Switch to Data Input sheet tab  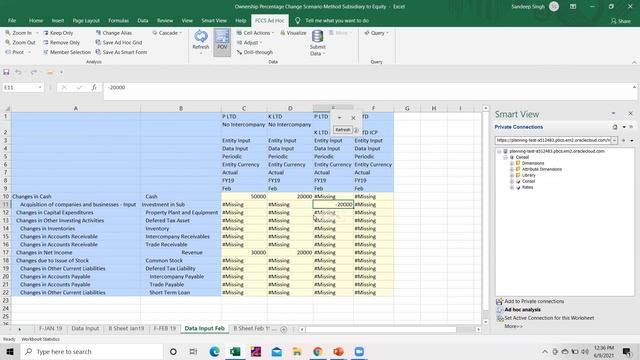[x=85, y=328]
